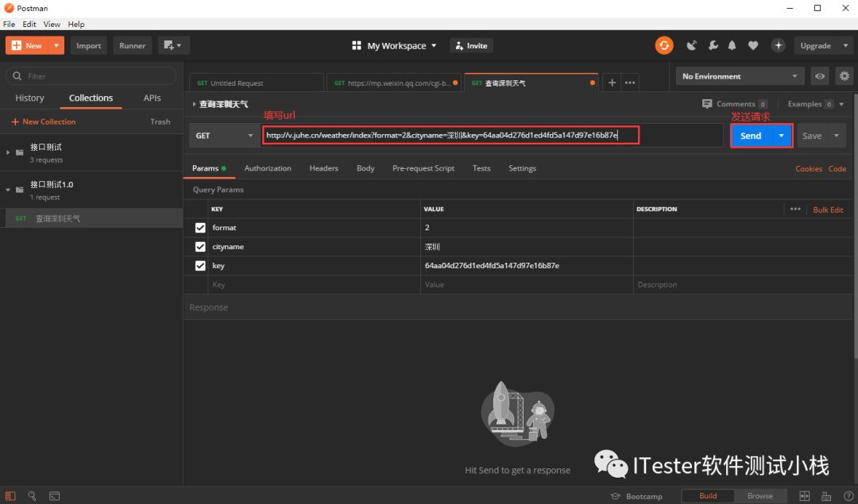Viewport: 858px width, 504px height.
Task: Open the View menu
Action: click(x=52, y=24)
